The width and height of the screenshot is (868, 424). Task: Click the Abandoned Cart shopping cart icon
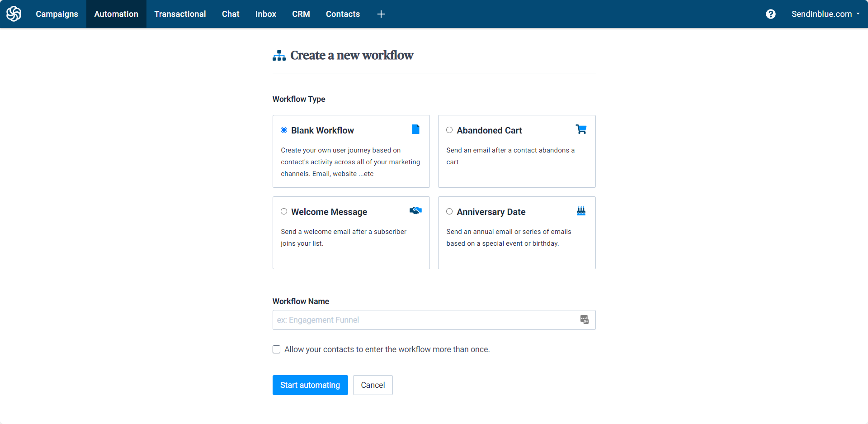click(581, 129)
